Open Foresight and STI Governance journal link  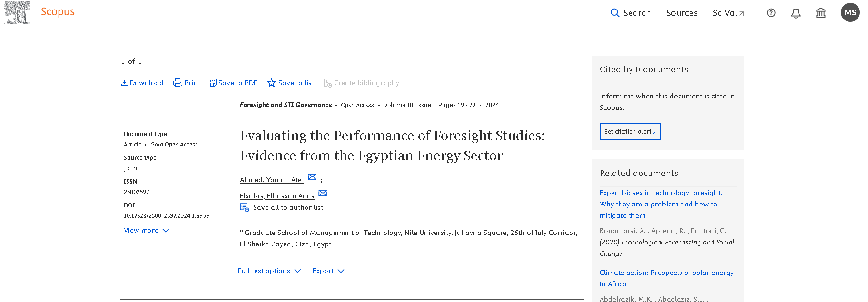pyautogui.click(x=286, y=105)
